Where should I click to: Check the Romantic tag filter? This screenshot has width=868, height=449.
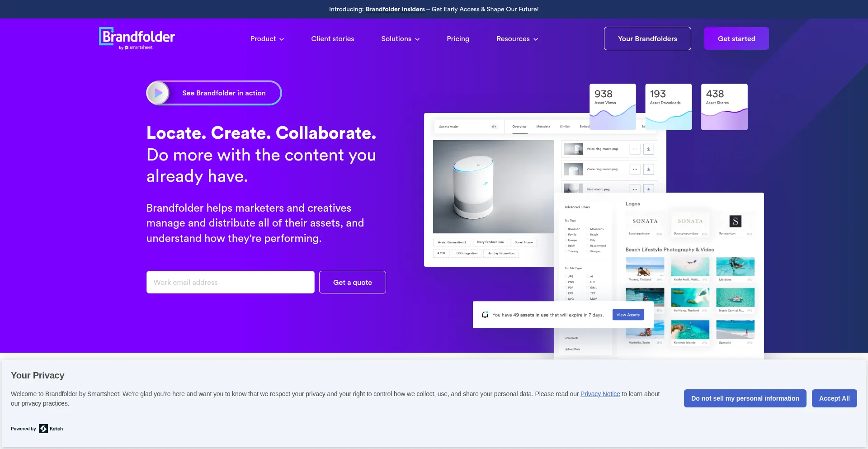click(566, 229)
